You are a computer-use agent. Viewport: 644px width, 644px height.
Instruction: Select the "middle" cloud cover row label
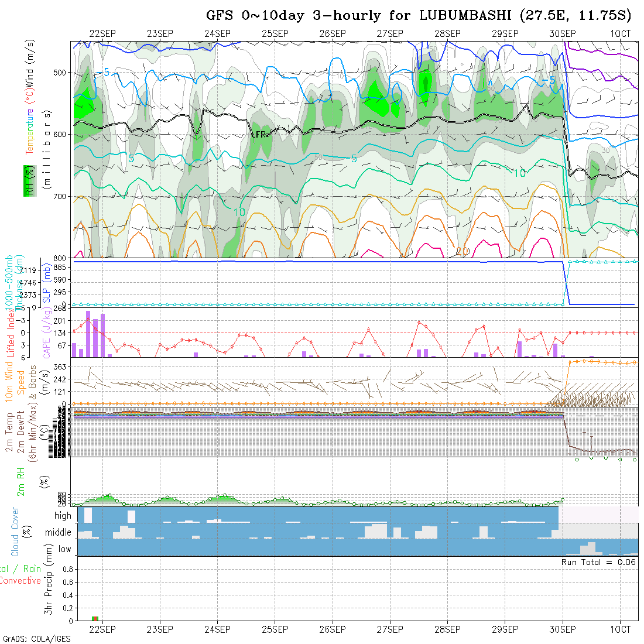pos(59,533)
